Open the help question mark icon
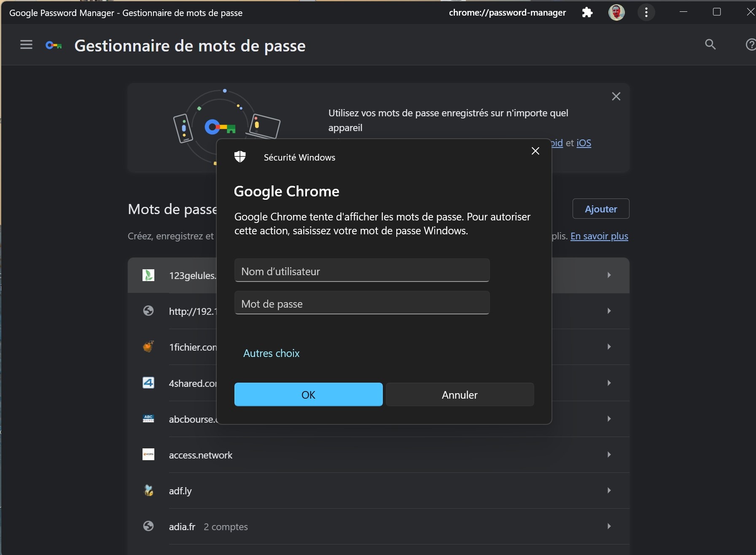756x555 pixels. (751, 44)
